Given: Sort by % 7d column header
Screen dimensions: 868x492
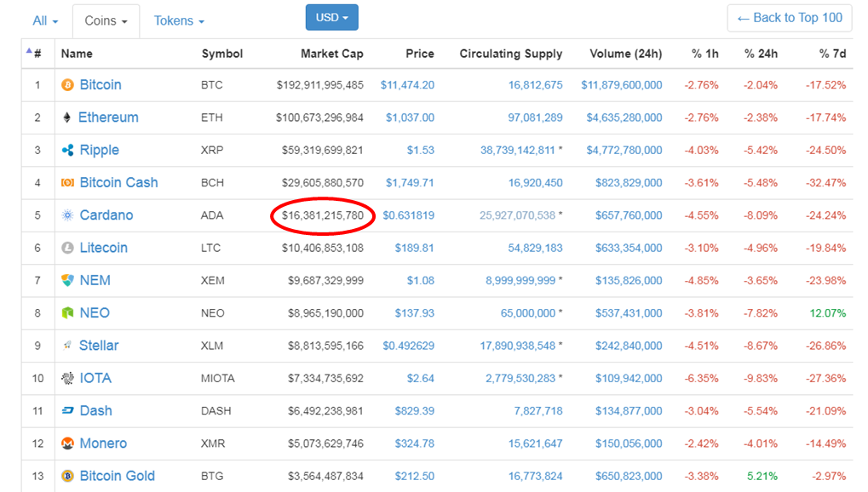Looking at the screenshot, I should pos(832,54).
